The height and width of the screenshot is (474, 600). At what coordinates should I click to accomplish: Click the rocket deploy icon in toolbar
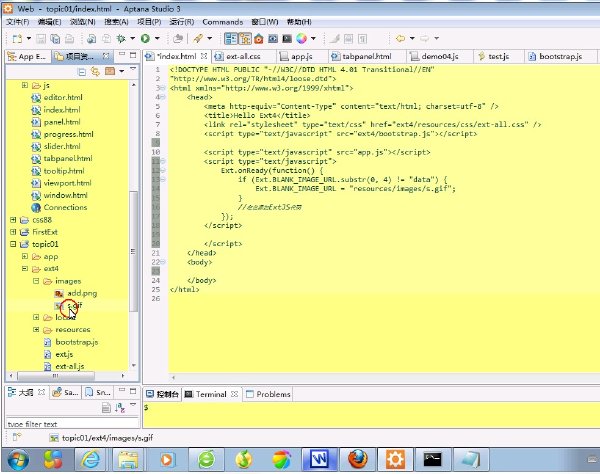[x=198, y=39]
